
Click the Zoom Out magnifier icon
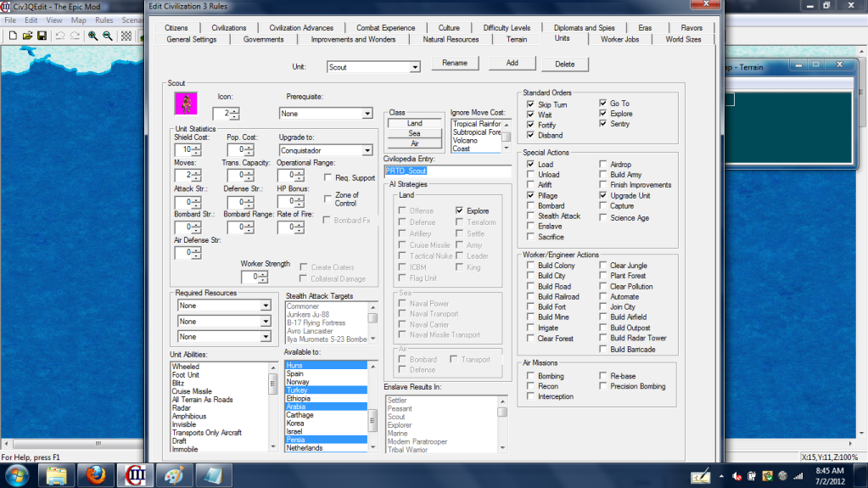click(x=108, y=36)
